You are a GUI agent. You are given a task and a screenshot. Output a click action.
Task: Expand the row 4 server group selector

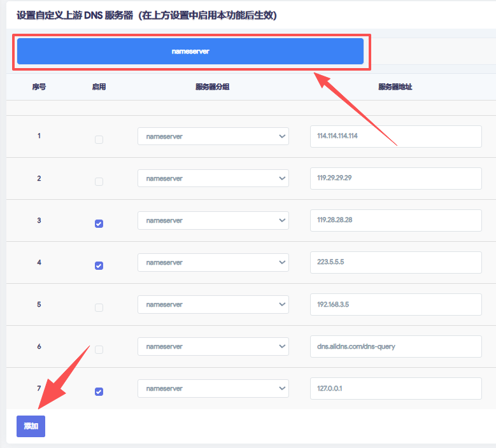(x=213, y=262)
